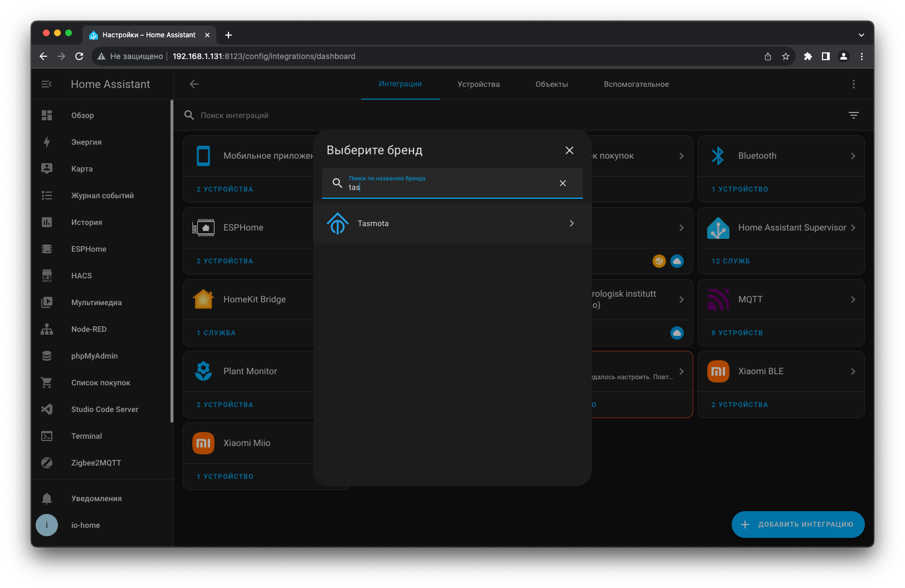
Task: Select Tasmota from the brand results
Action: (x=452, y=223)
